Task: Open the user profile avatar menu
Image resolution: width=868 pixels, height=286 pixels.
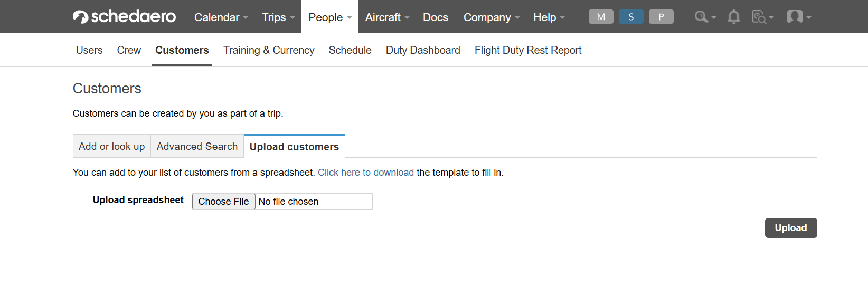Action: coord(799,17)
